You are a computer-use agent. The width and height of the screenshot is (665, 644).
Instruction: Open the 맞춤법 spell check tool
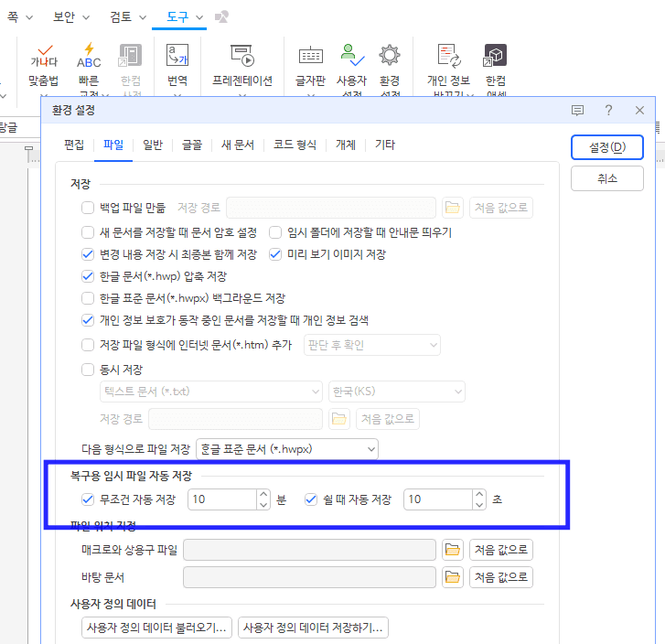[x=44, y=66]
